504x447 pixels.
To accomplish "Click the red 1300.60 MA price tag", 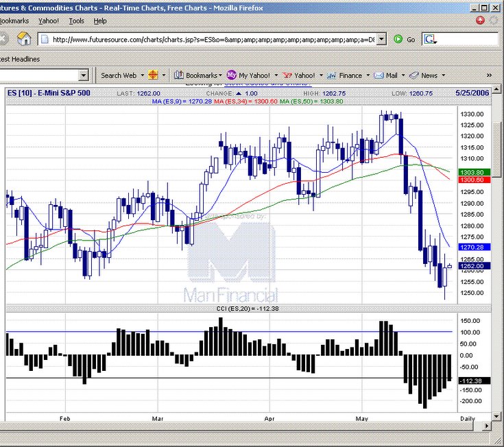I will pos(475,180).
